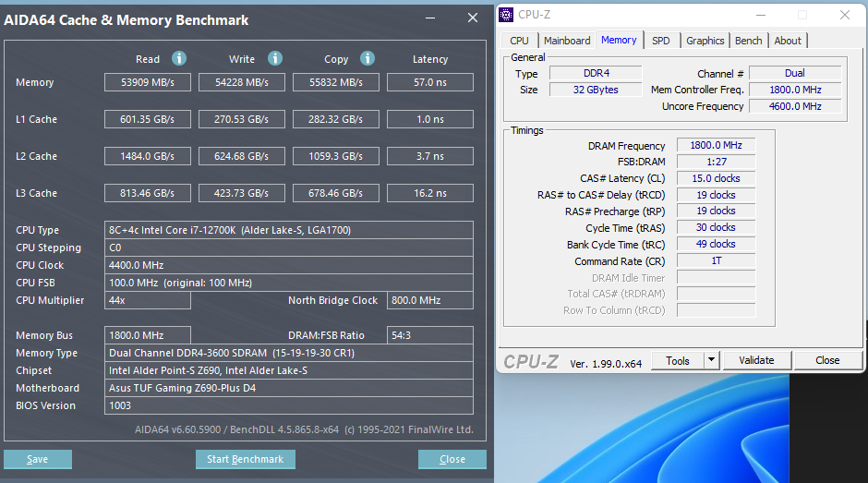
Task: Click the CPU-Z logo icon in the title bar
Action: 506,15
